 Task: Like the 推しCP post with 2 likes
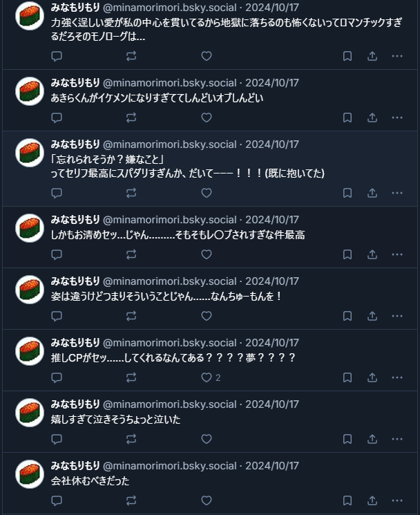[207, 377]
